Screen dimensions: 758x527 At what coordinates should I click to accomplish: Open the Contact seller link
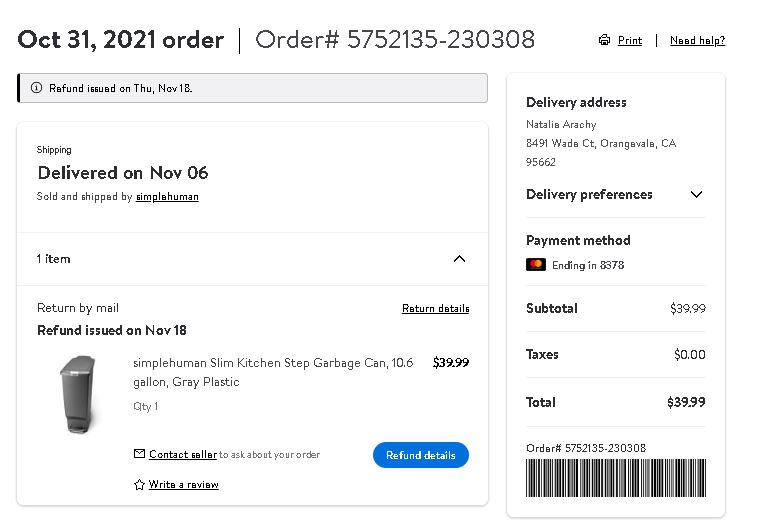(x=183, y=454)
